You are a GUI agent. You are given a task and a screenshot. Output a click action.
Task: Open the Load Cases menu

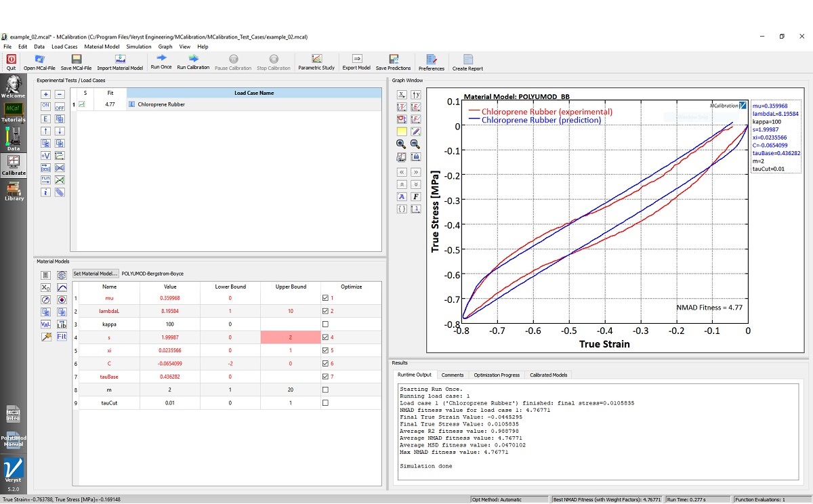(x=64, y=47)
